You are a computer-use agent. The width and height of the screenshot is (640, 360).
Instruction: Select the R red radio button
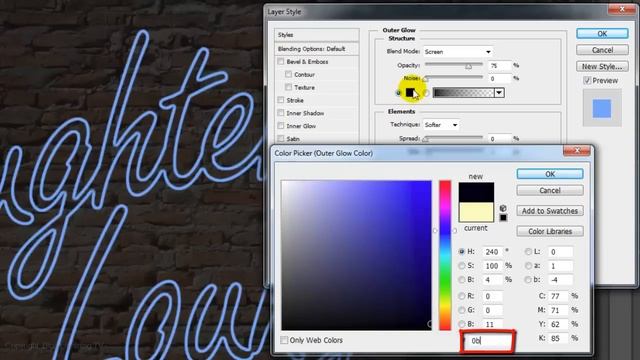point(462,296)
